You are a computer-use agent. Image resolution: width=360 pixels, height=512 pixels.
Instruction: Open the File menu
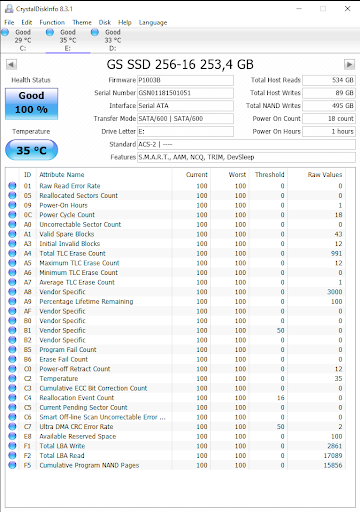(9, 22)
